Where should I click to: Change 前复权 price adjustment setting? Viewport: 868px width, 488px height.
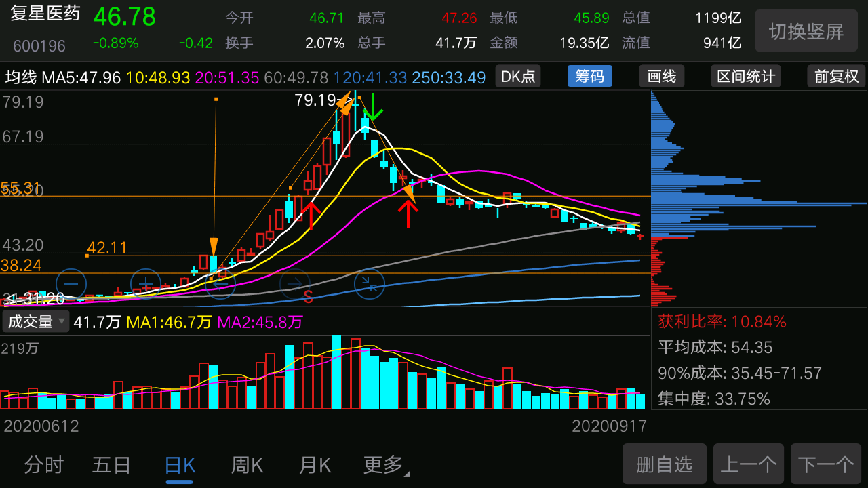click(x=837, y=77)
